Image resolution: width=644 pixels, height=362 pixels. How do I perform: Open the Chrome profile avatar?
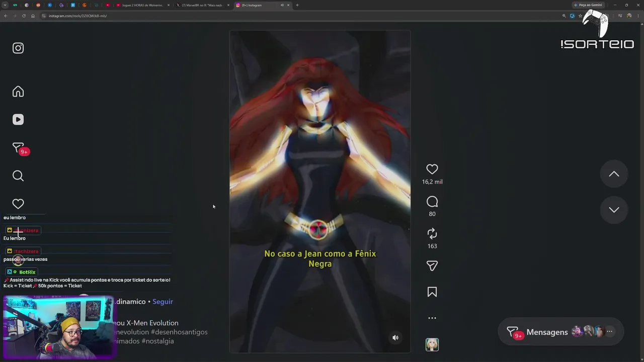[x=629, y=16]
